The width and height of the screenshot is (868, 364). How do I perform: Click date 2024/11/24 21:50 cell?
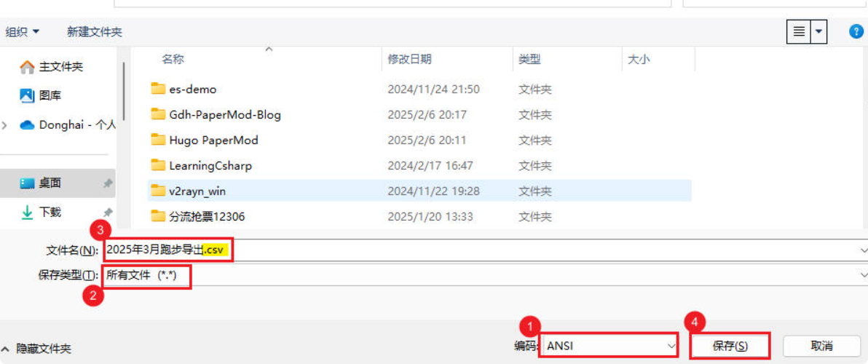click(x=433, y=89)
